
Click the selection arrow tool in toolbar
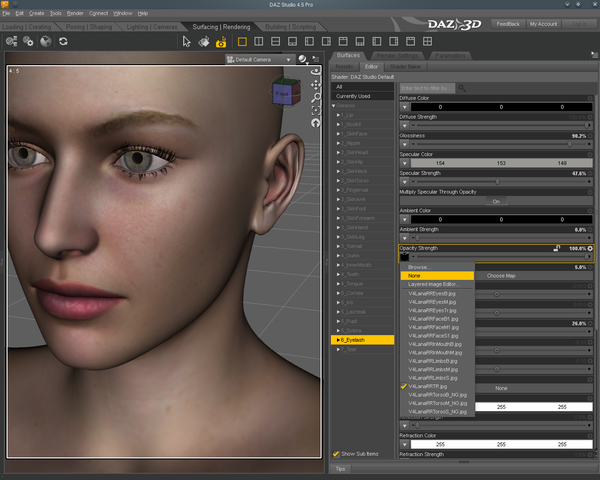(x=186, y=42)
